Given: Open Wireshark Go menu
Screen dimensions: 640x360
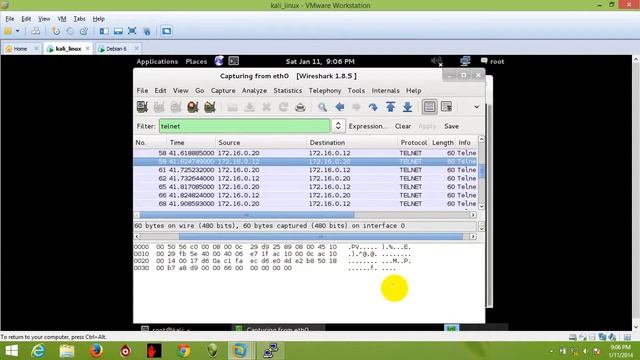Looking at the screenshot, I should 200,91.
